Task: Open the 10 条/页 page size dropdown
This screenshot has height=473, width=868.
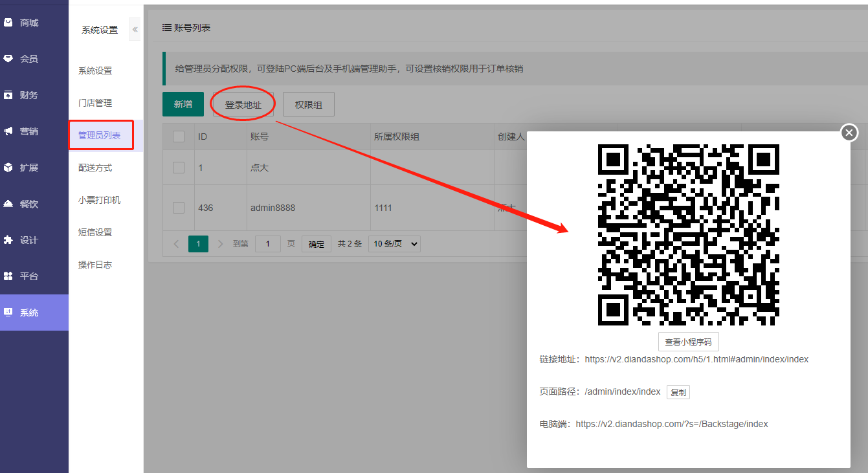Action: tap(394, 244)
